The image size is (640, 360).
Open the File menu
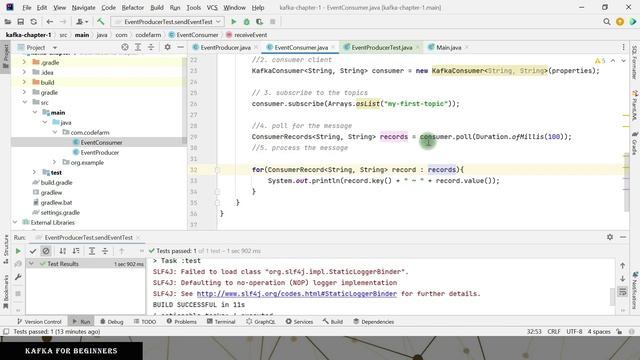pos(27,7)
